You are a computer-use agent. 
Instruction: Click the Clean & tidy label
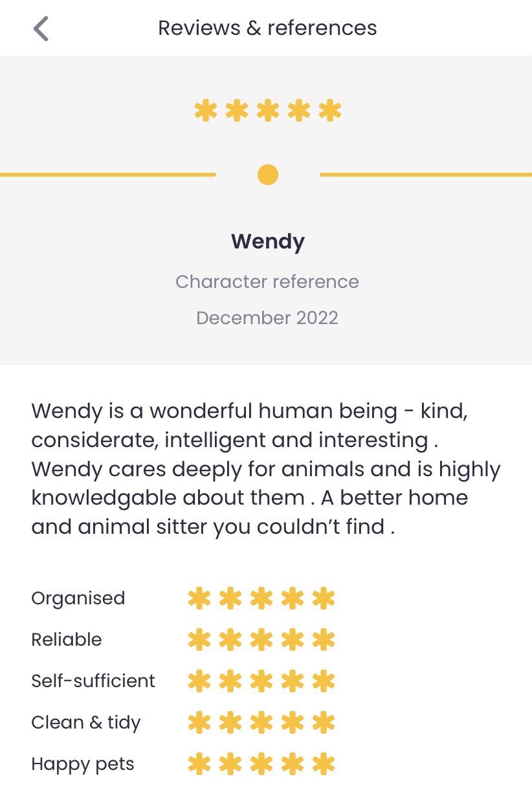86,723
